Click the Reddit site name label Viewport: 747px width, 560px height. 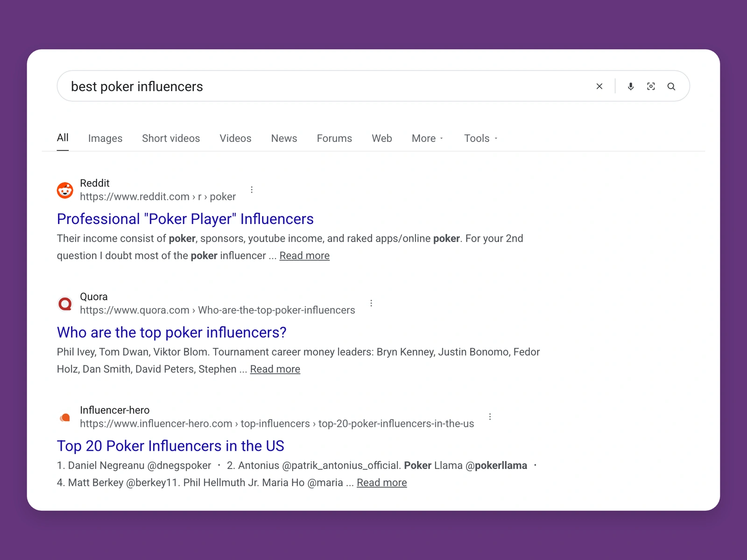pyautogui.click(x=95, y=183)
